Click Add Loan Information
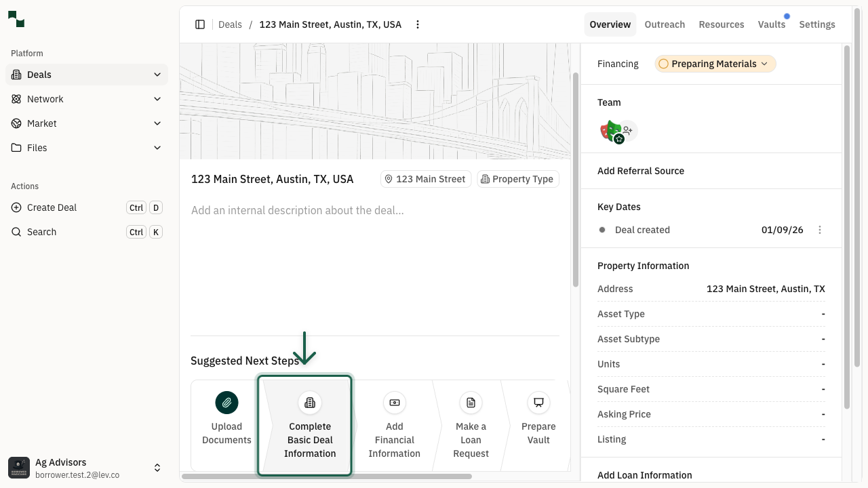868x488 pixels. coord(644,475)
